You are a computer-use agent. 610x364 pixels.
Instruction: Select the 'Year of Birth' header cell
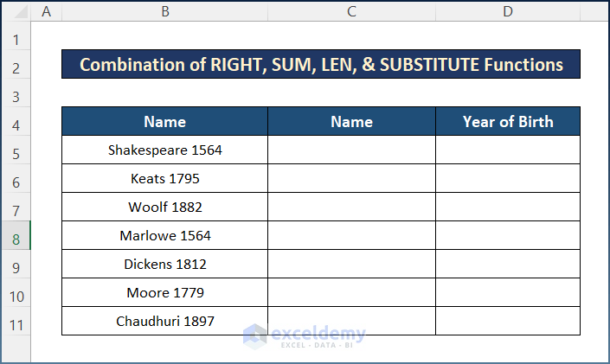[x=507, y=122]
